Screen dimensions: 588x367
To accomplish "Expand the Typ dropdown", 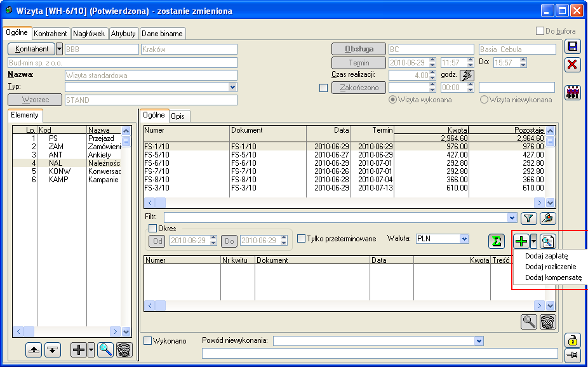I will tap(232, 88).
